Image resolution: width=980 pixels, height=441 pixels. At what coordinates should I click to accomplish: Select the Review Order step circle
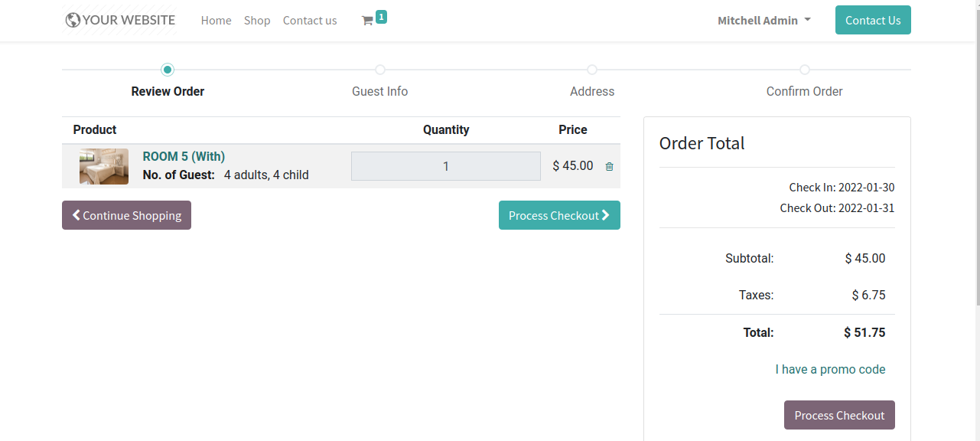click(168, 70)
